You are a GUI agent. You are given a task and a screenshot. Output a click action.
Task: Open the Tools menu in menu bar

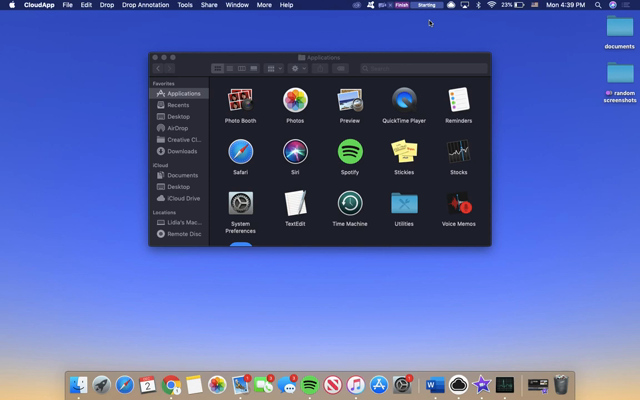(x=185, y=5)
